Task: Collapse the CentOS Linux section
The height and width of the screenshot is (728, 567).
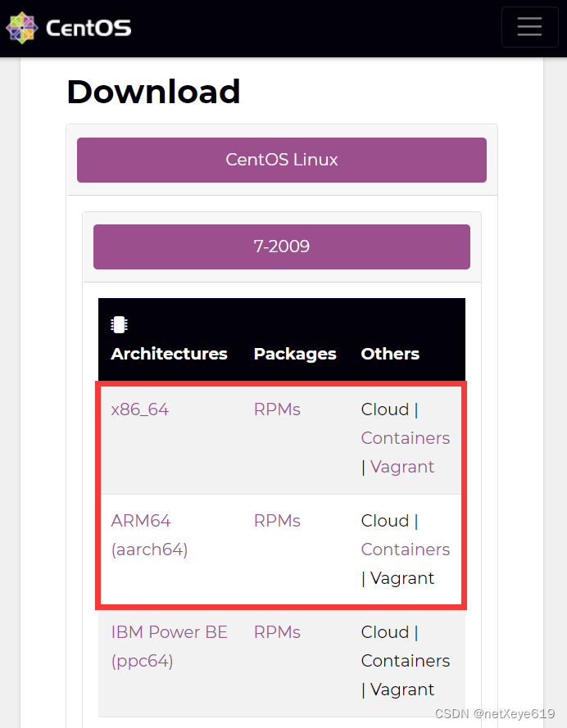Action: (281, 160)
